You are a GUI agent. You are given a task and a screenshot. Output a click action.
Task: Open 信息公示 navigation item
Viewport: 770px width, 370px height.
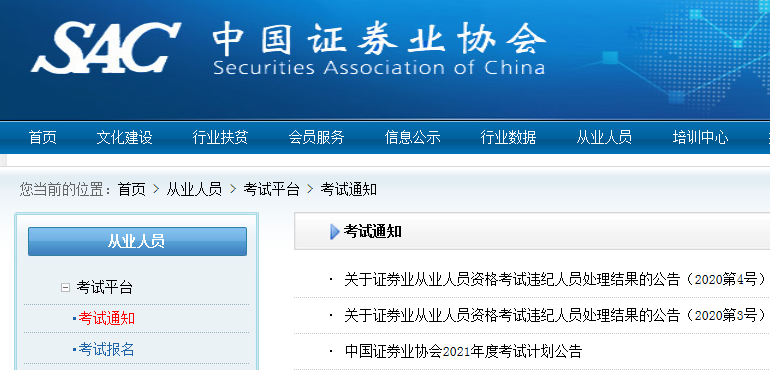412,138
